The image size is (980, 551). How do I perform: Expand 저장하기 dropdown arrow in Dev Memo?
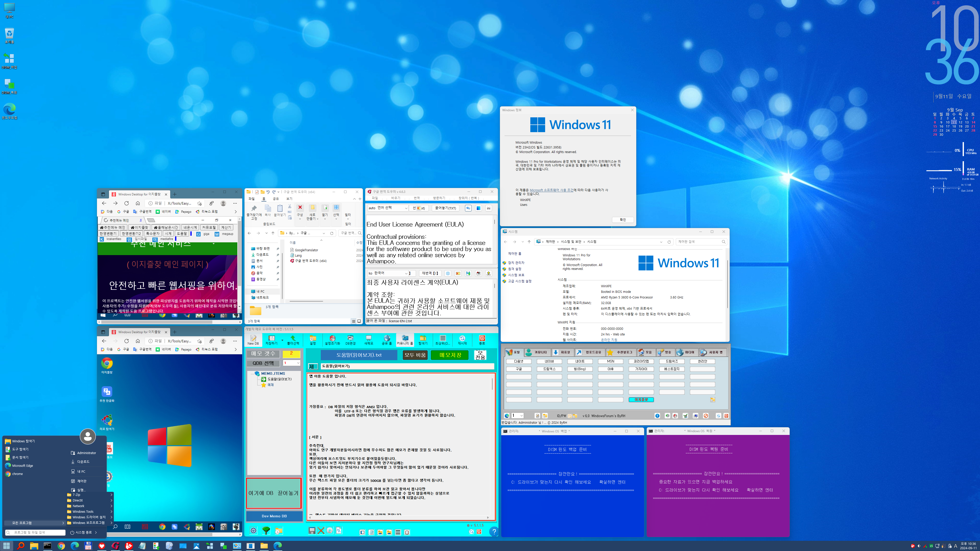tap(282, 340)
